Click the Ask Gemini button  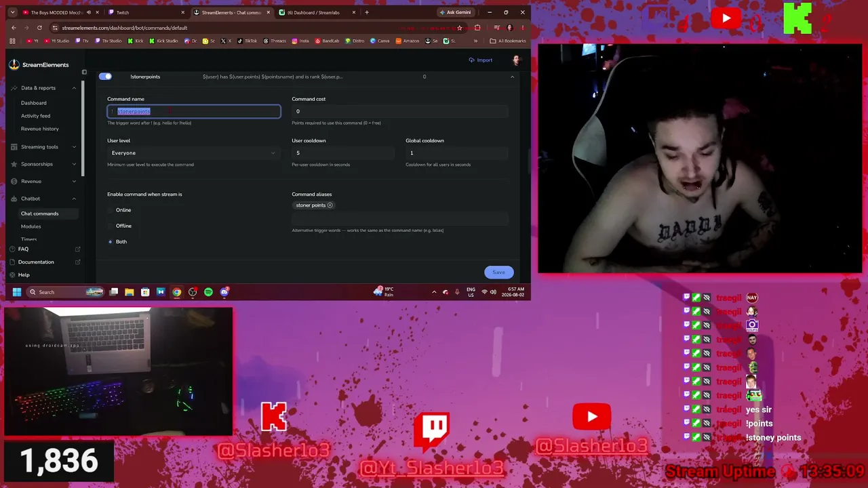(455, 12)
